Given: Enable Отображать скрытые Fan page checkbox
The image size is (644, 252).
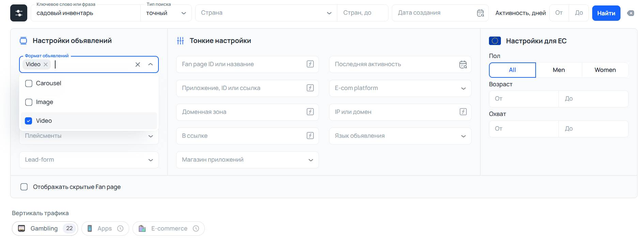Looking at the screenshot, I should (24, 187).
